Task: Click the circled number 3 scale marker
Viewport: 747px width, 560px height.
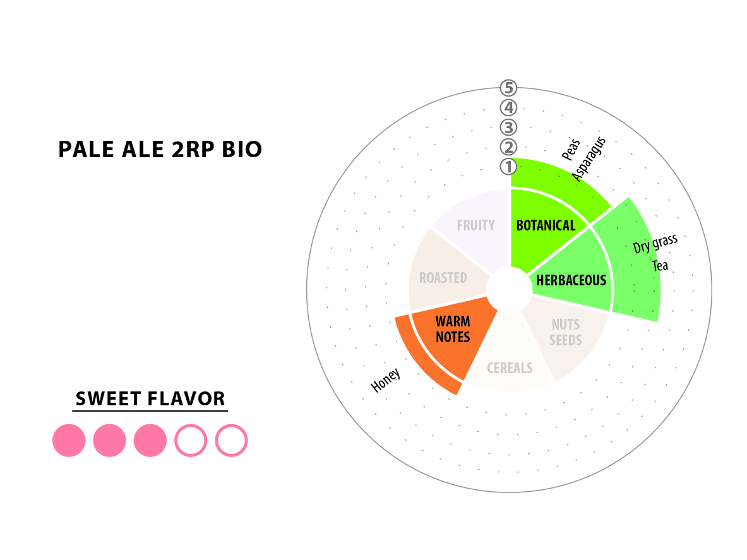Action: click(508, 128)
